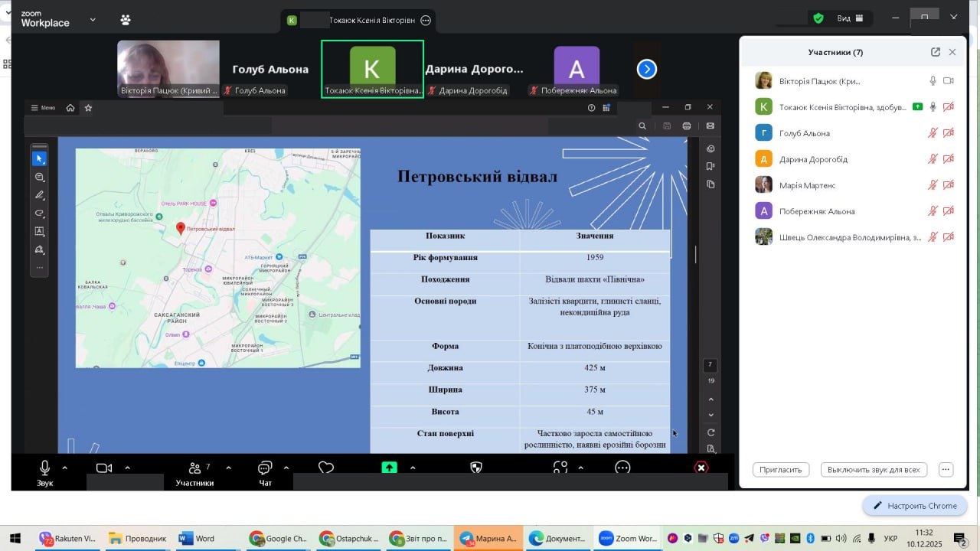Viewport: 980px width, 551px height.
Task: Open the Reactions heart icon
Action: (x=326, y=468)
